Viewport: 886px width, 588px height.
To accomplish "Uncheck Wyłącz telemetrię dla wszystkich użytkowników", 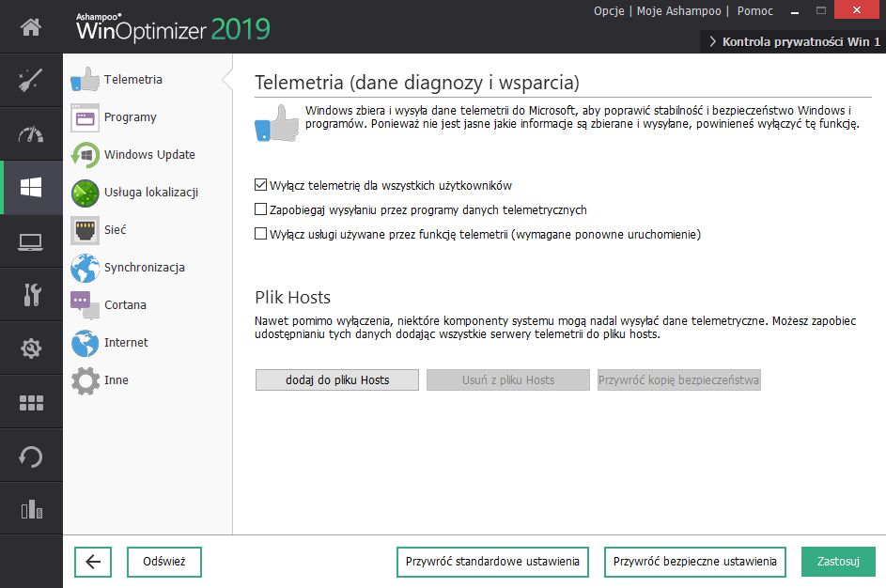I will tap(260, 185).
